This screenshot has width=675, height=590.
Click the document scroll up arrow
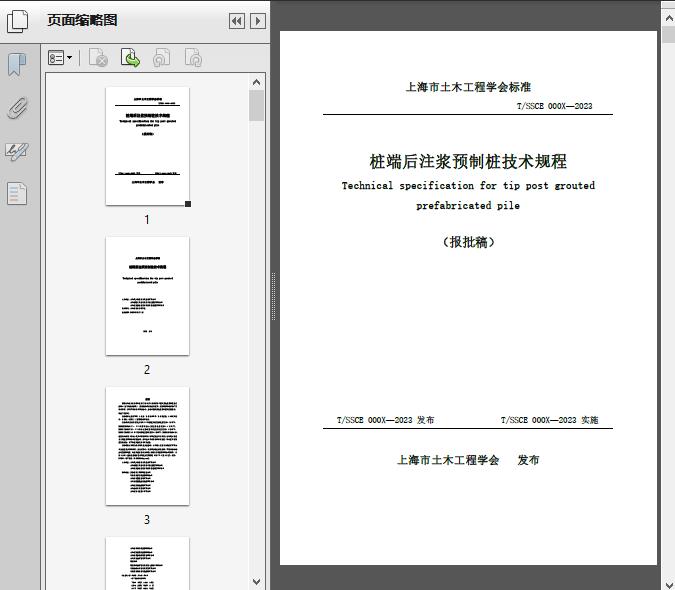[x=669, y=18]
